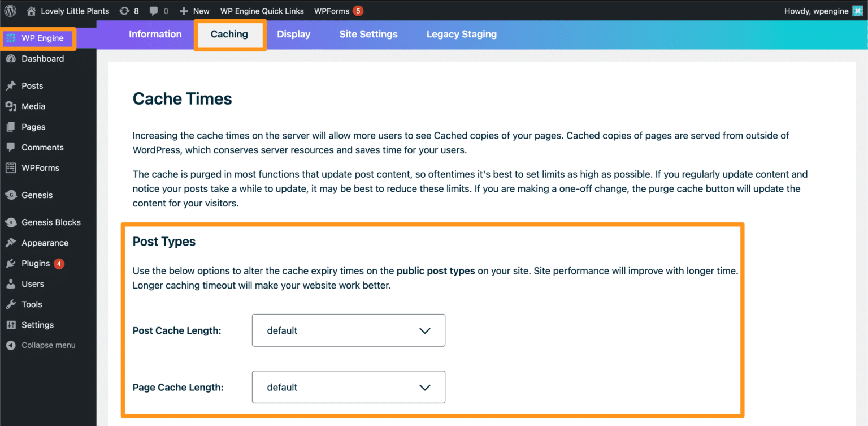Open the Page Cache Length dropdown
The height and width of the screenshot is (426, 868).
click(348, 387)
